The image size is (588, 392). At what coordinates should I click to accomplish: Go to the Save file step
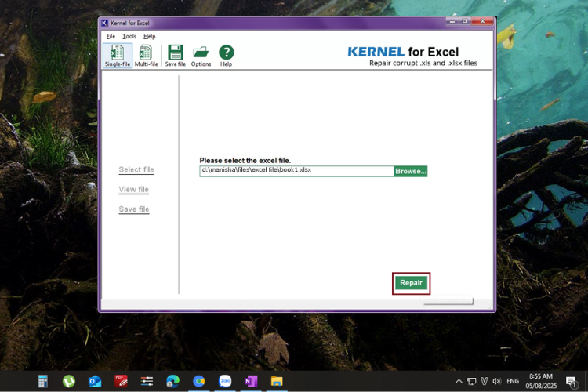coord(134,209)
